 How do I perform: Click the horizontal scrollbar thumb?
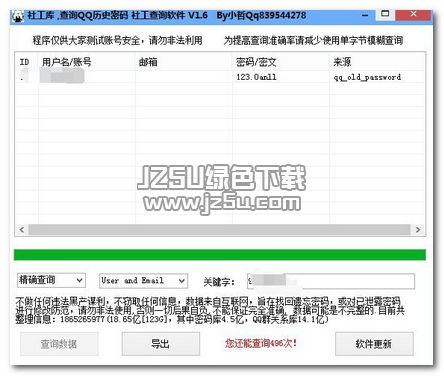tap(219, 230)
